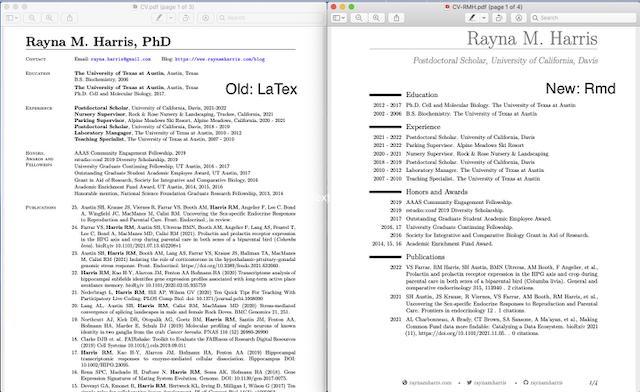The image size is (640, 392).
Task: Rotate page in CV.pdf window
Action: click(x=186, y=18)
